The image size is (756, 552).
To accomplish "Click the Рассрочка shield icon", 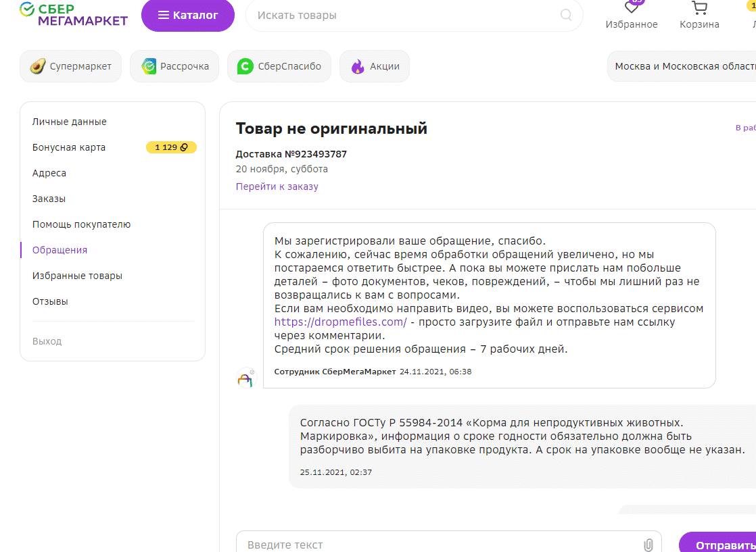I will click(x=149, y=66).
